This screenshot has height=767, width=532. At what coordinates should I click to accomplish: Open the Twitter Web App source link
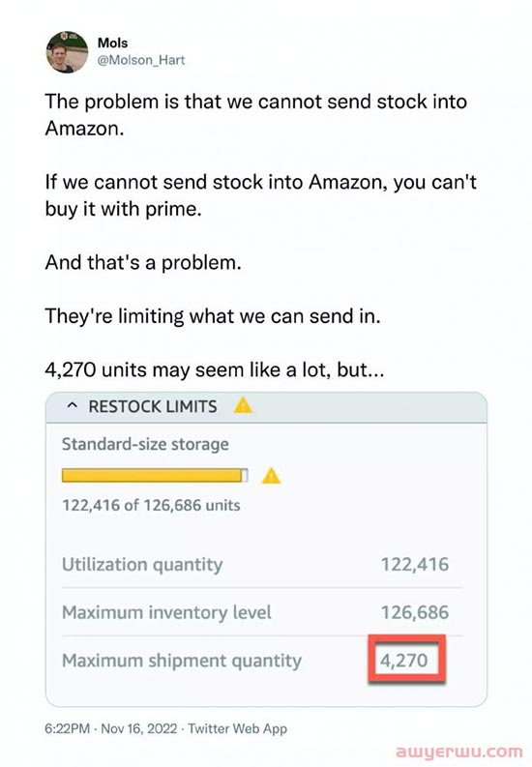tap(238, 729)
